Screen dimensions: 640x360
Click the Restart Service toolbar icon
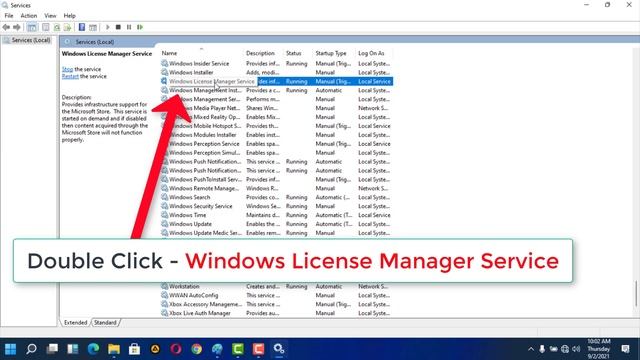coord(140,27)
